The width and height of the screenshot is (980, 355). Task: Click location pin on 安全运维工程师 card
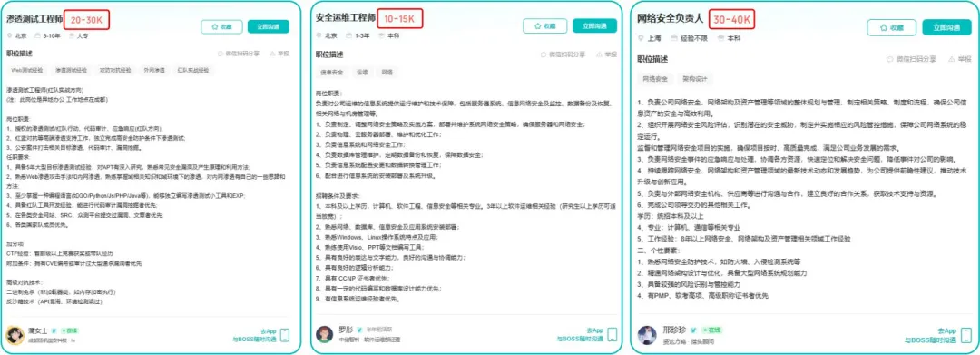pos(319,35)
